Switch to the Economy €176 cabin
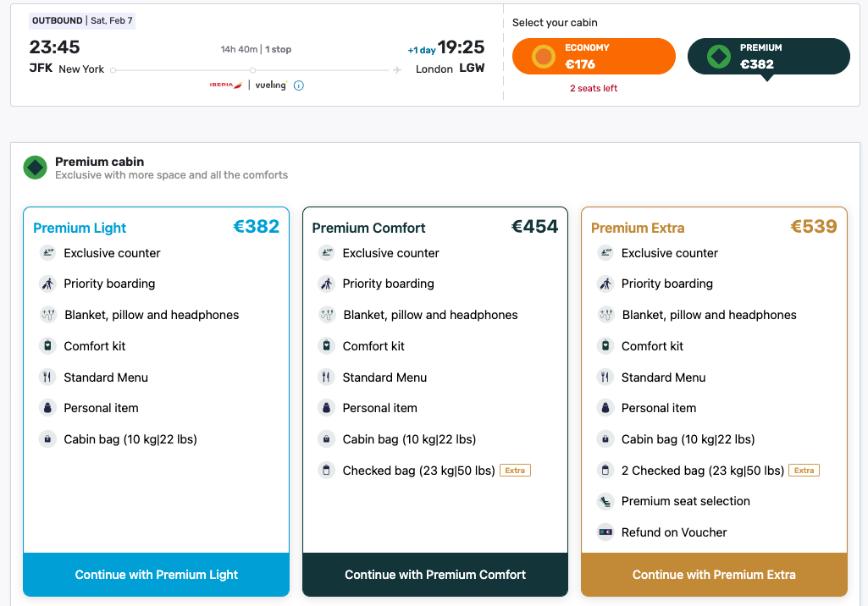Viewport: 868px width, 606px height. click(x=593, y=56)
